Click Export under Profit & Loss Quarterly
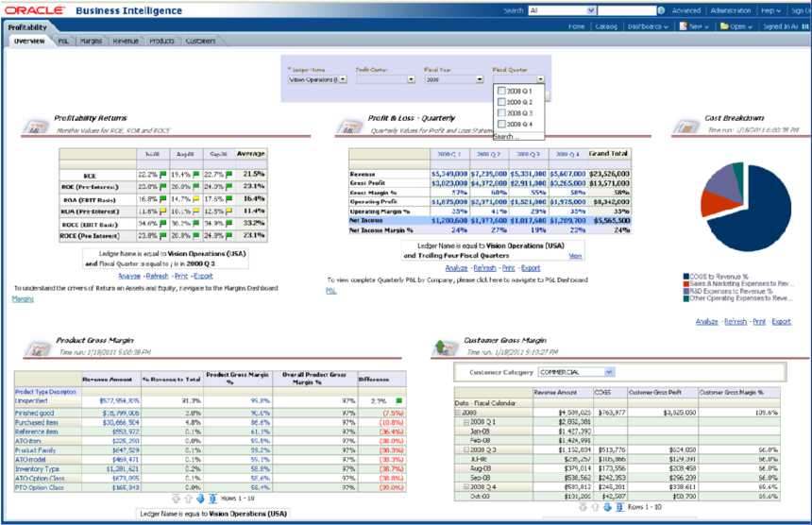Screen dimensions: 812x525 pyautogui.click(x=531, y=268)
